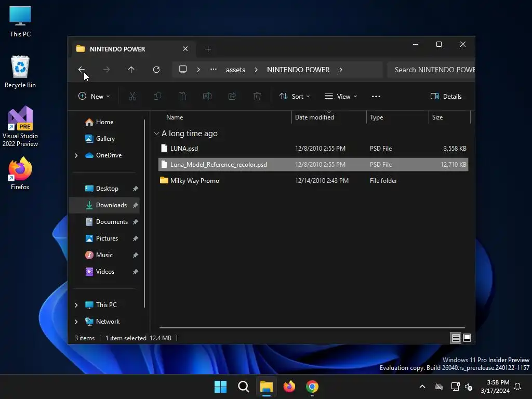Click assets in the breadcrumb path
The image size is (532, 399).
235,70
